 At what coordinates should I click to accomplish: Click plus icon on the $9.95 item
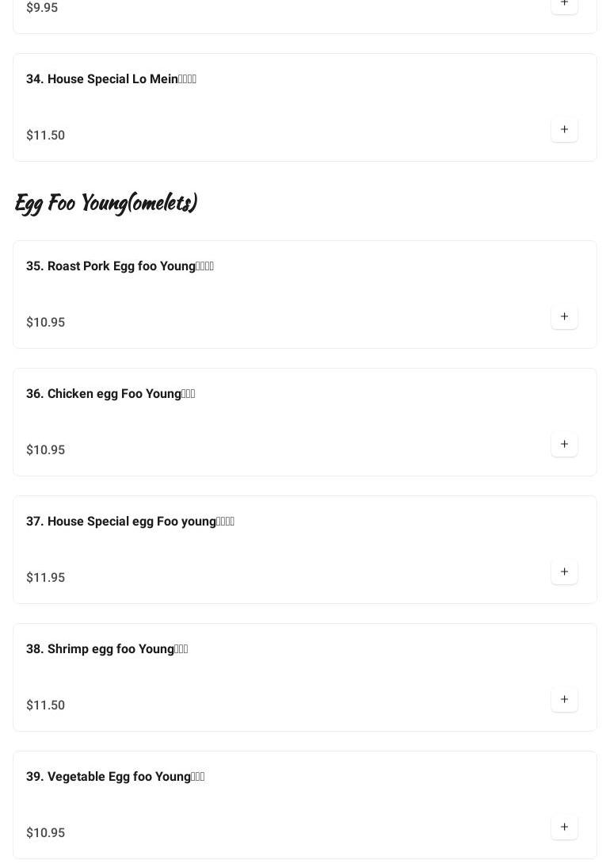pyautogui.click(x=564, y=4)
